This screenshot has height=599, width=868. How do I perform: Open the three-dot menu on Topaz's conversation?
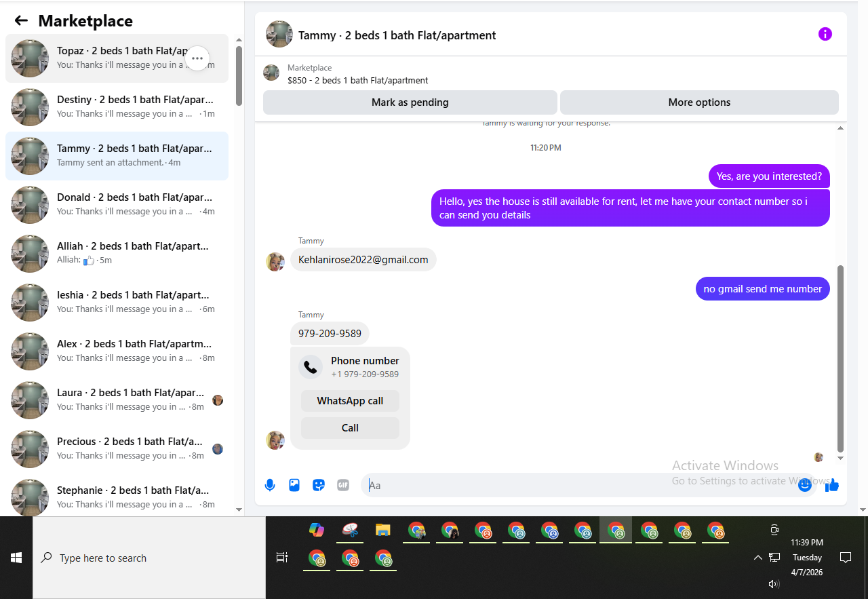pyautogui.click(x=197, y=58)
